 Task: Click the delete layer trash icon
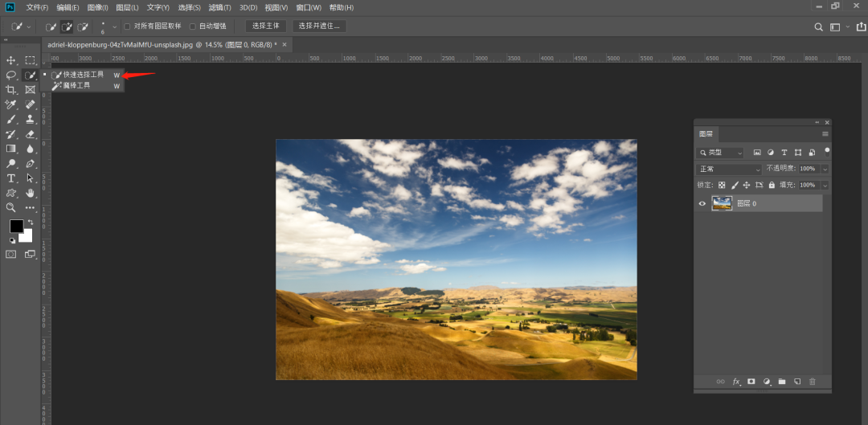click(x=812, y=382)
